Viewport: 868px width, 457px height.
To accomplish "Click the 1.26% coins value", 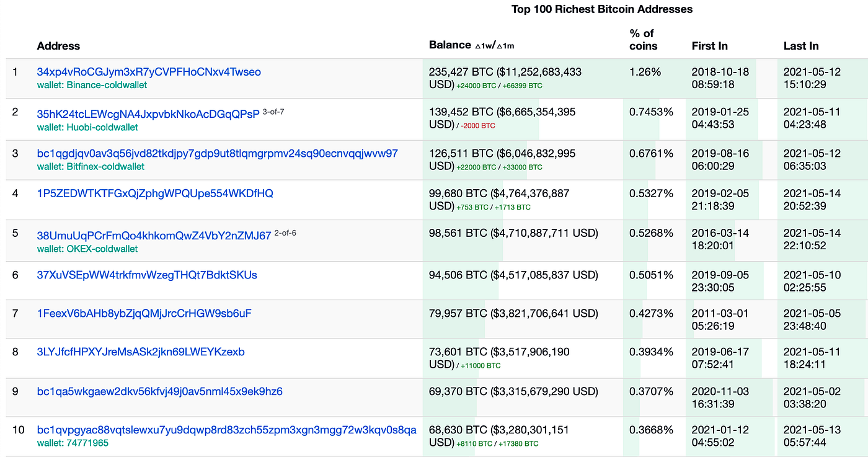I will [645, 72].
